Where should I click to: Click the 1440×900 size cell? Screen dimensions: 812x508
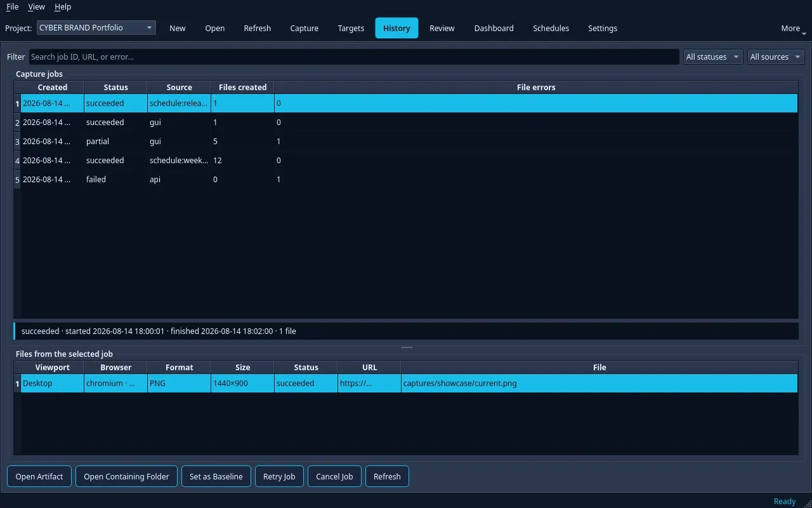coord(243,383)
